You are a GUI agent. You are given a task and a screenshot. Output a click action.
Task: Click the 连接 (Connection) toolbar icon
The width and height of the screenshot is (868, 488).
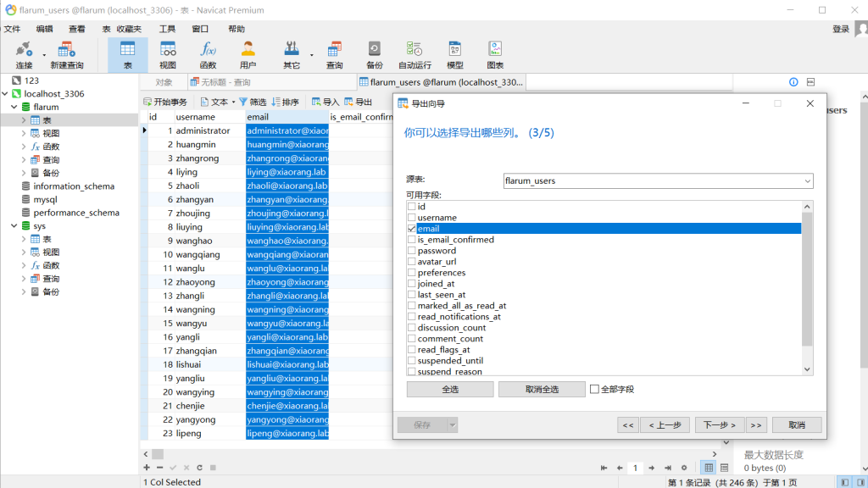pos(24,54)
